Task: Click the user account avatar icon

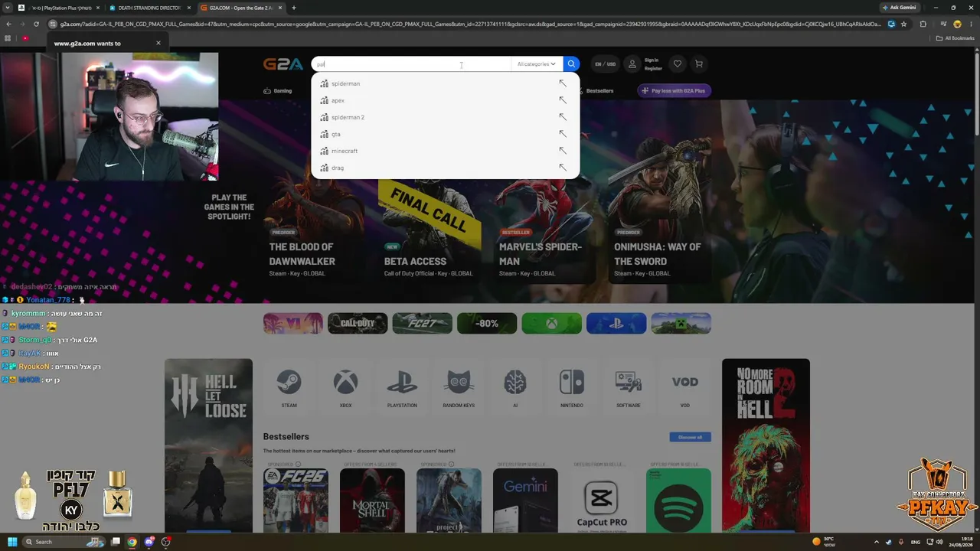Action: tap(632, 64)
